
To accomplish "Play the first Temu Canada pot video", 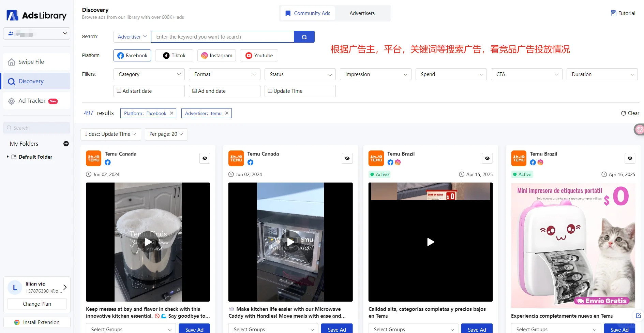I will click(148, 242).
